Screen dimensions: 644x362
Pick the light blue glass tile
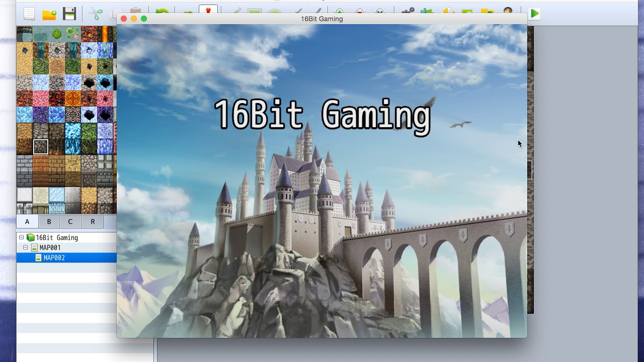tap(57, 195)
